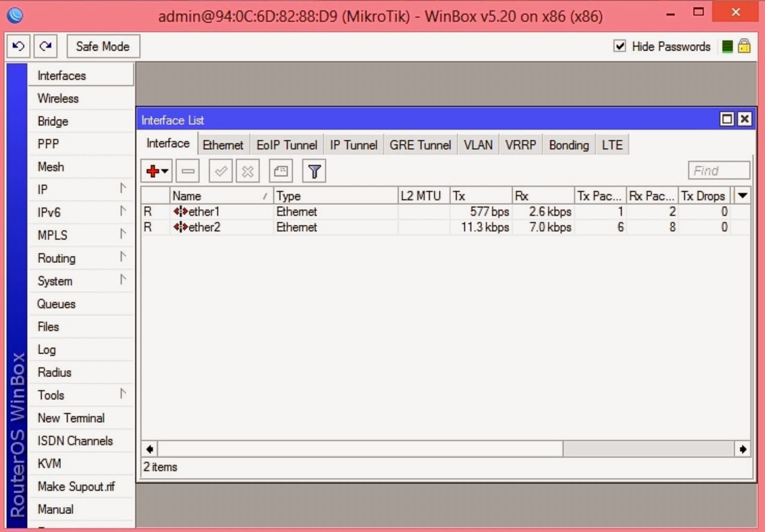Sort by the Type column header
Viewport: 765px width, 532px height.
pos(335,196)
